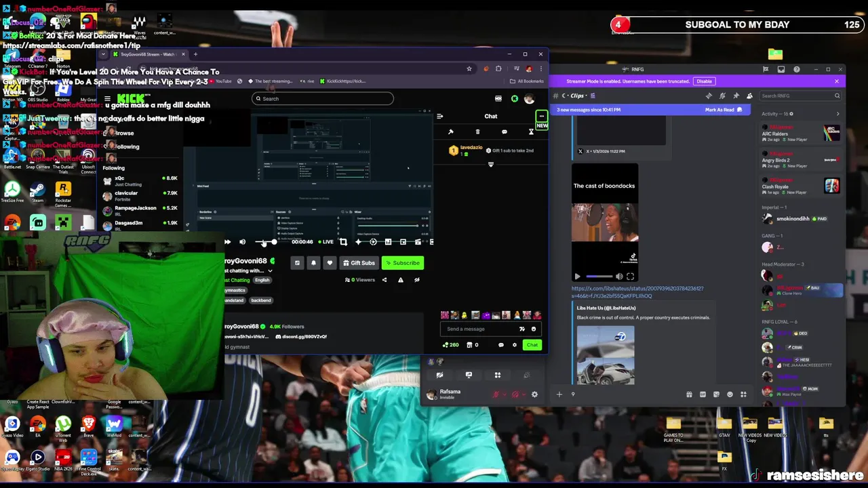Open Discord Inbox icon
Image resolution: width=868 pixels, height=488 pixels.
[781, 69]
